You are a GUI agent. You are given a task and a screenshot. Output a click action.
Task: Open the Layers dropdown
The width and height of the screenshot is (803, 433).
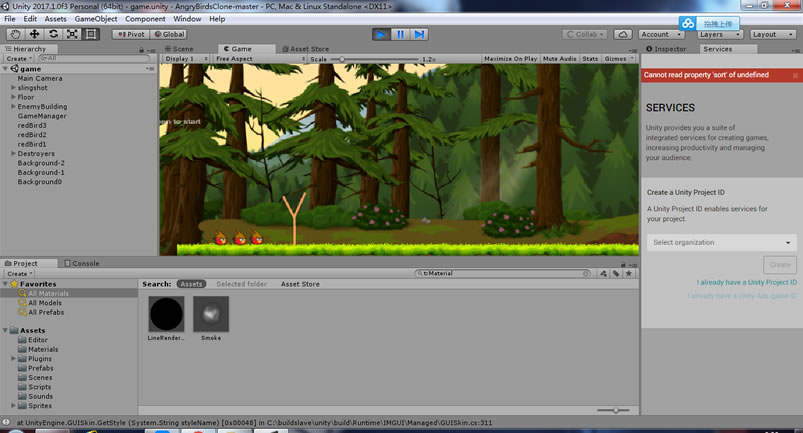(720, 35)
